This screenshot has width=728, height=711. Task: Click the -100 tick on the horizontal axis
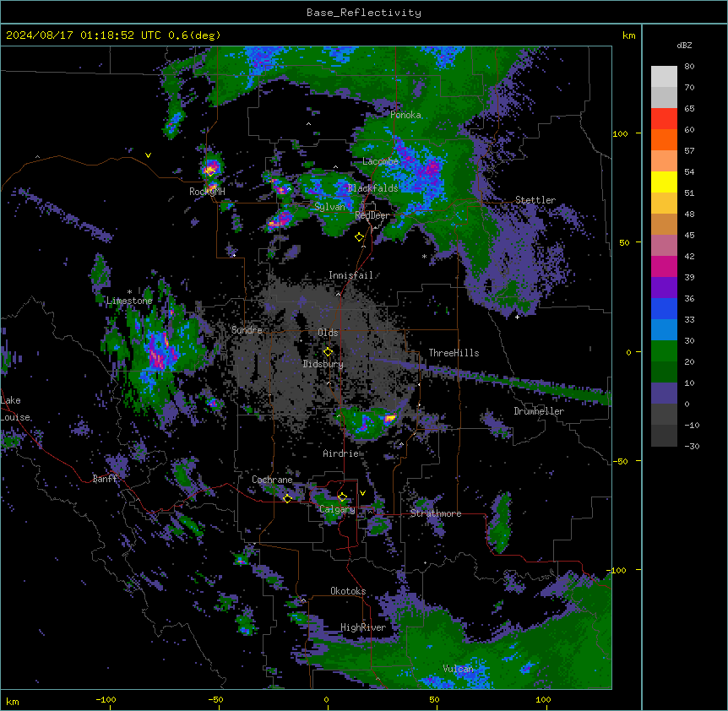[106, 699]
